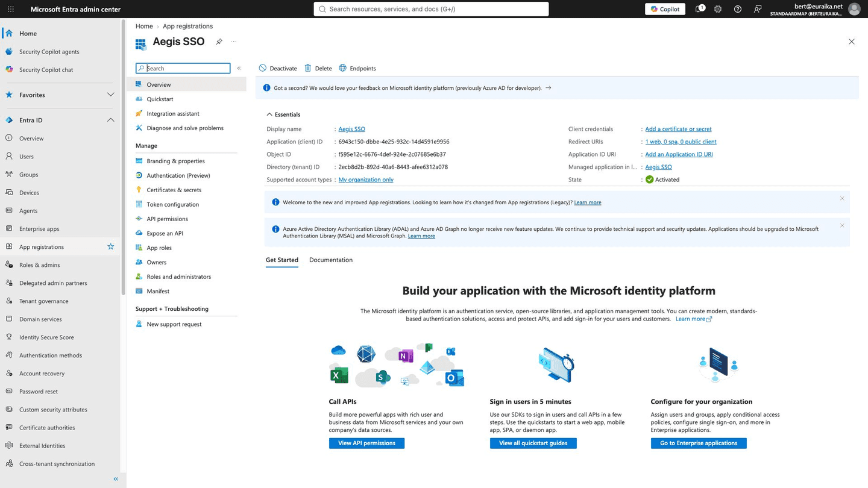Collapse the Entra ID section
The width and height of the screenshot is (868, 488).
point(110,120)
